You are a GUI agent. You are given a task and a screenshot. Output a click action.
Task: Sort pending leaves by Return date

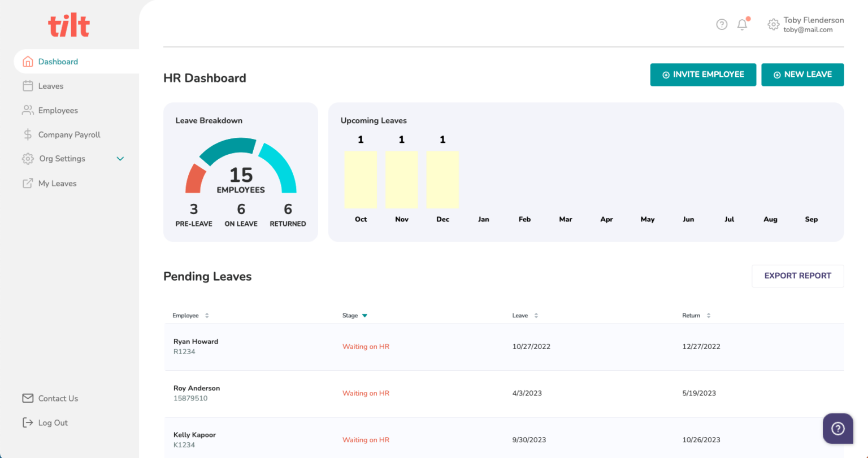click(x=709, y=315)
